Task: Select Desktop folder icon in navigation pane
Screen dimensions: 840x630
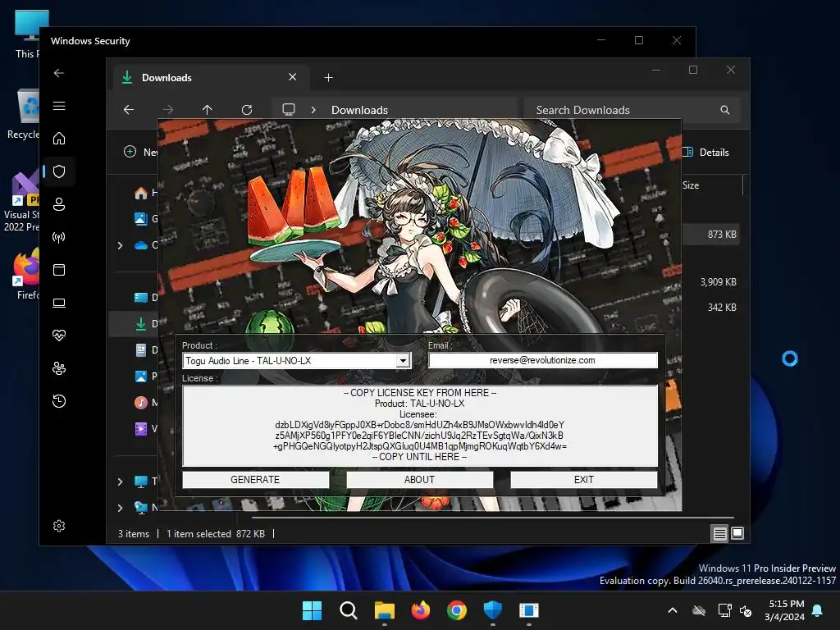Action: pyautogui.click(x=141, y=297)
